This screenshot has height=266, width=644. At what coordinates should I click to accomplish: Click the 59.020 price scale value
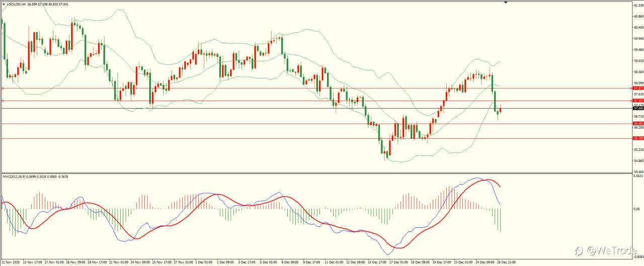(639, 61)
